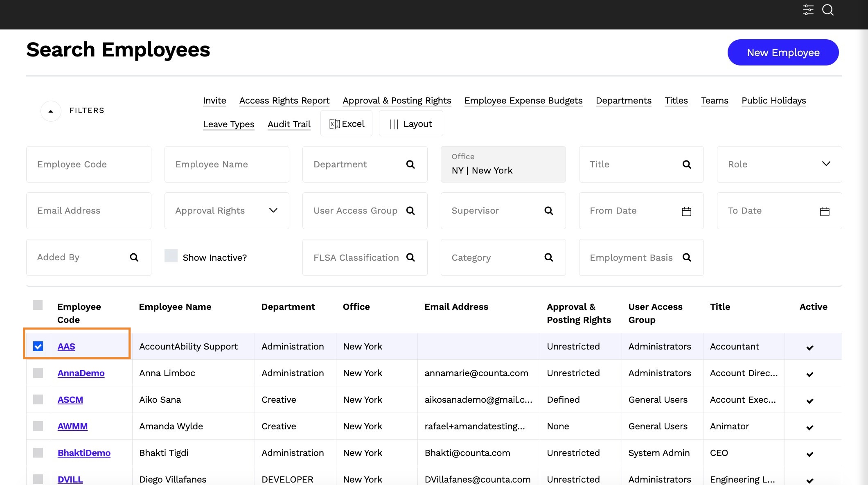Open Public Holidays link

click(x=774, y=101)
